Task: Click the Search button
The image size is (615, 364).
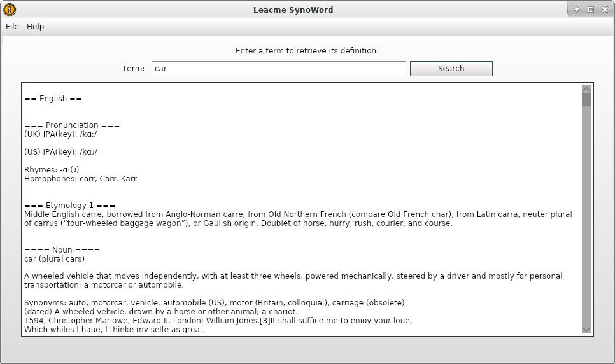Action: pyautogui.click(x=451, y=69)
